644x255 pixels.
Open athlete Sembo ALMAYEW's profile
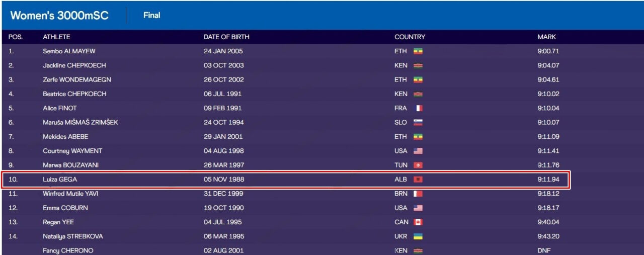[69, 51]
